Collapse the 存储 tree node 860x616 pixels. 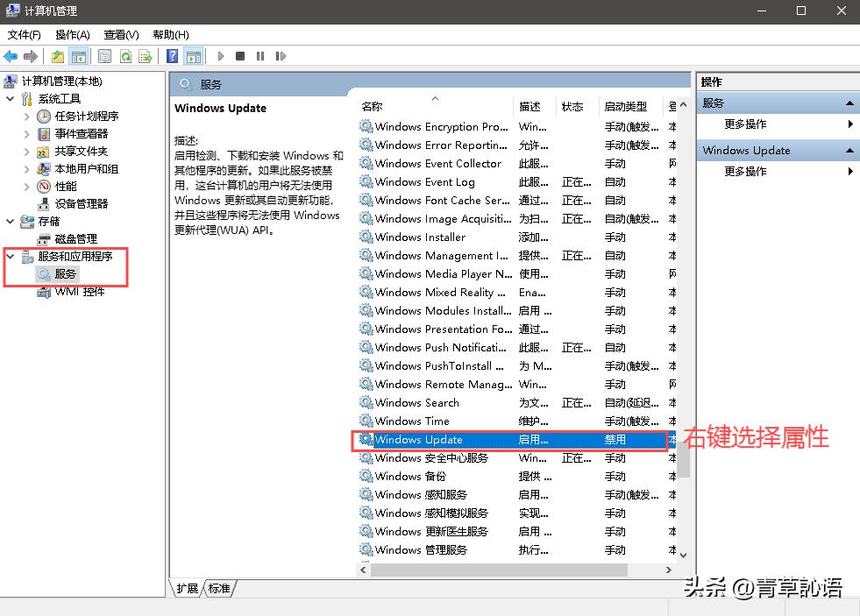(x=10, y=222)
